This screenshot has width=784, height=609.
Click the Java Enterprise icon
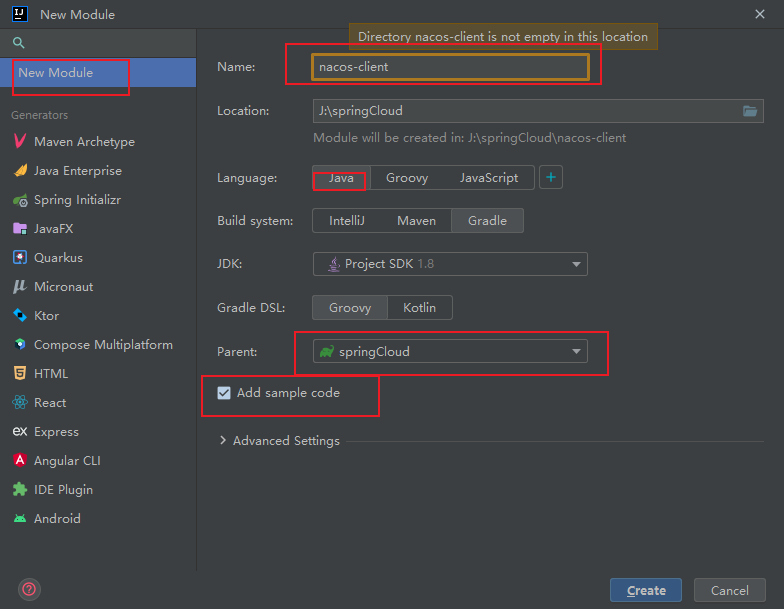click(20, 170)
